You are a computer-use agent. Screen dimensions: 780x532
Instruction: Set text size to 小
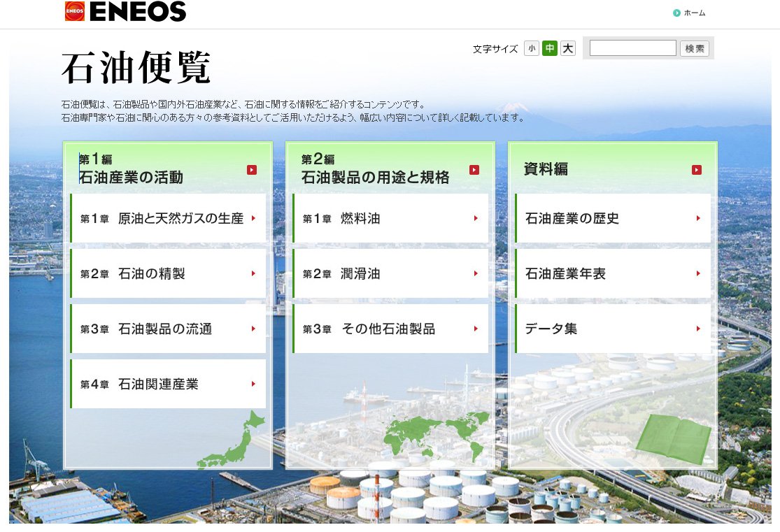pyautogui.click(x=532, y=48)
